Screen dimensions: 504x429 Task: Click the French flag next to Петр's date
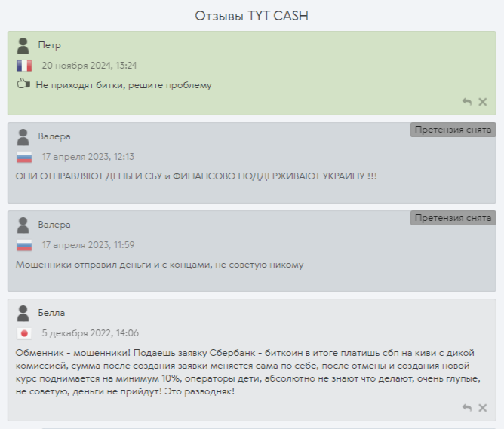coord(24,66)
